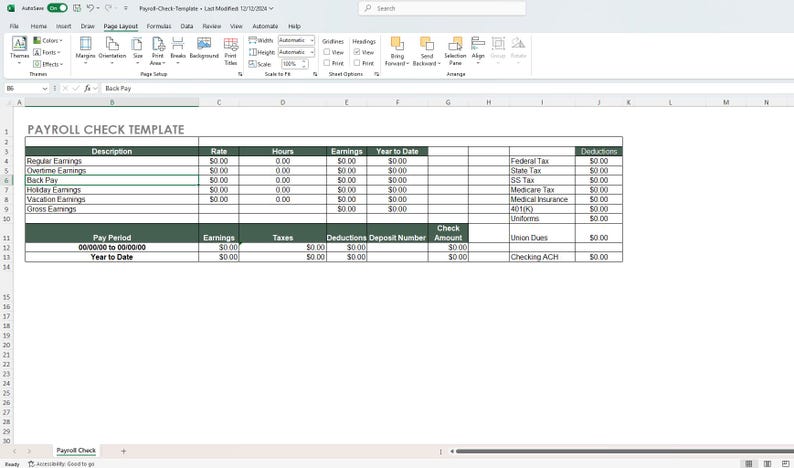Screen dimensions: 794x468
Task: Enable the Headings Print checkbox
Action: point(357,63)
